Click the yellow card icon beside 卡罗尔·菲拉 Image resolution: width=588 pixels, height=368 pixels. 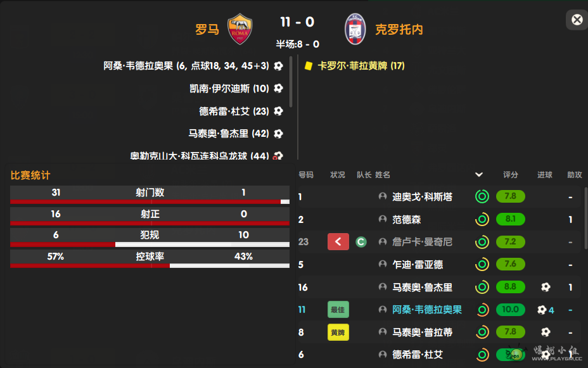pyautogui.click(x=309, y=65)
